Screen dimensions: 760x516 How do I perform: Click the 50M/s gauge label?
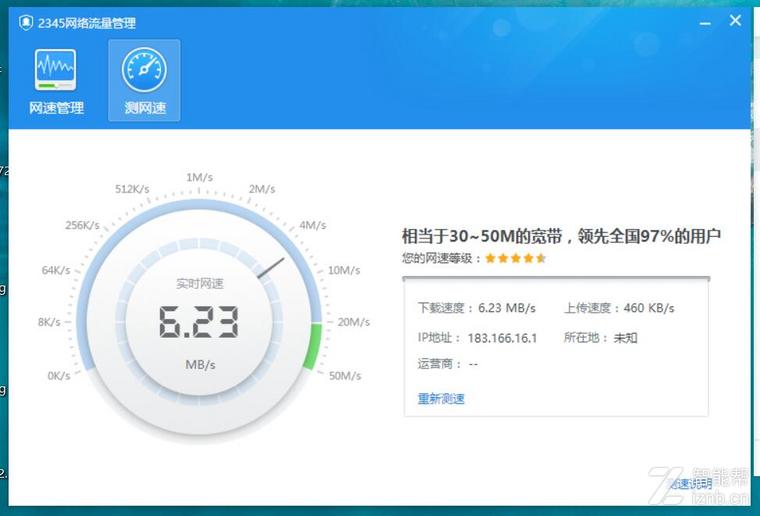coord(345,375)
